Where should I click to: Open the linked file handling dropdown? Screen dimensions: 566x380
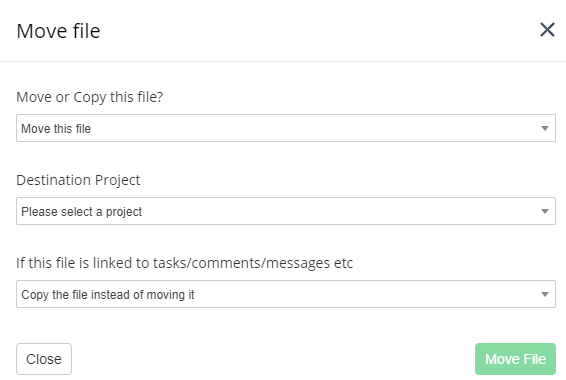[x=286, y=294]
